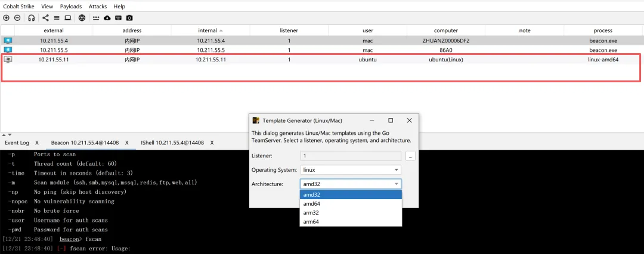
Task: Open Listeners via headphones icon
Action: [31, 18]
